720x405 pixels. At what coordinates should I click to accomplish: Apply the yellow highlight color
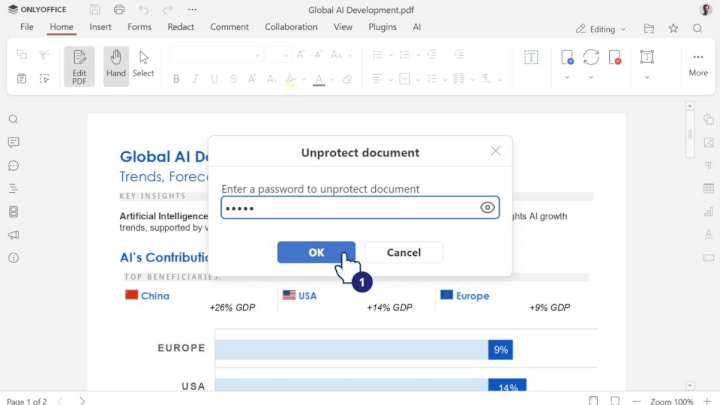click(x=291, y=79)
